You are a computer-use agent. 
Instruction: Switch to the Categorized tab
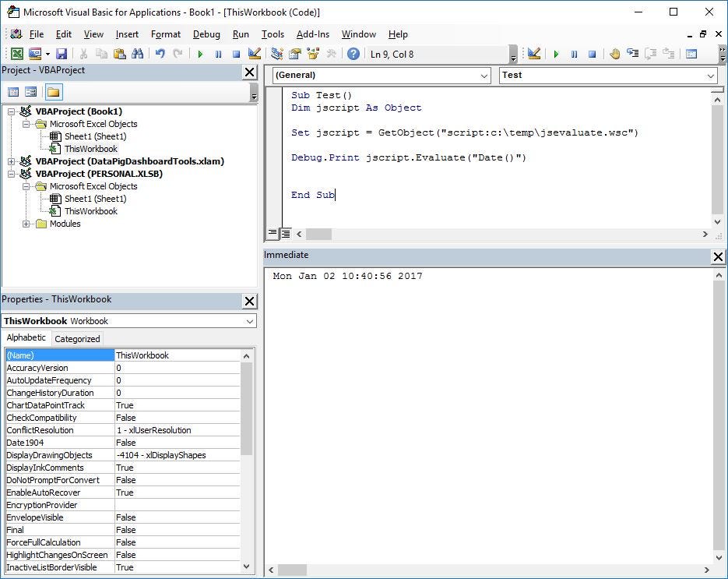click(77, 339)
